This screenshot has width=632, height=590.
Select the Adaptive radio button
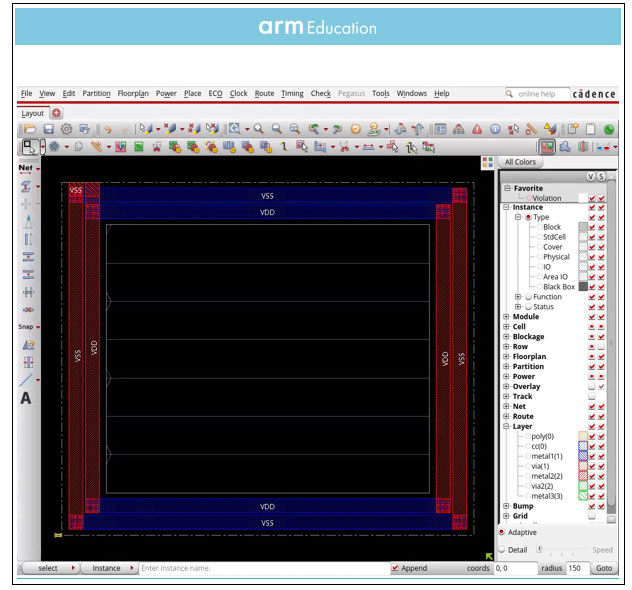502,533
